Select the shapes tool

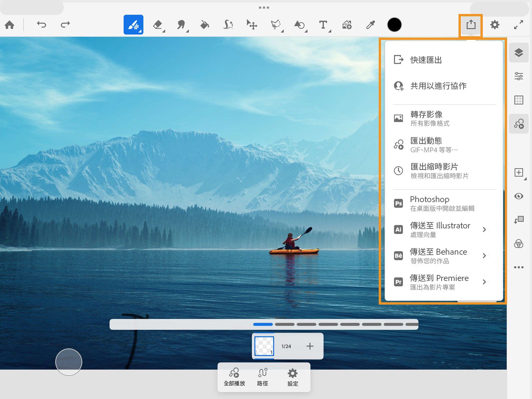[x=299, y=25]
